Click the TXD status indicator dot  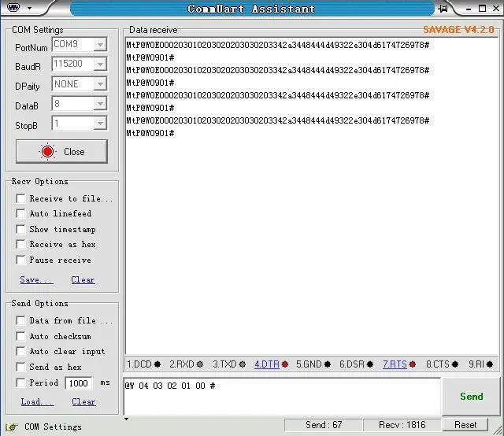click(243, 364)
